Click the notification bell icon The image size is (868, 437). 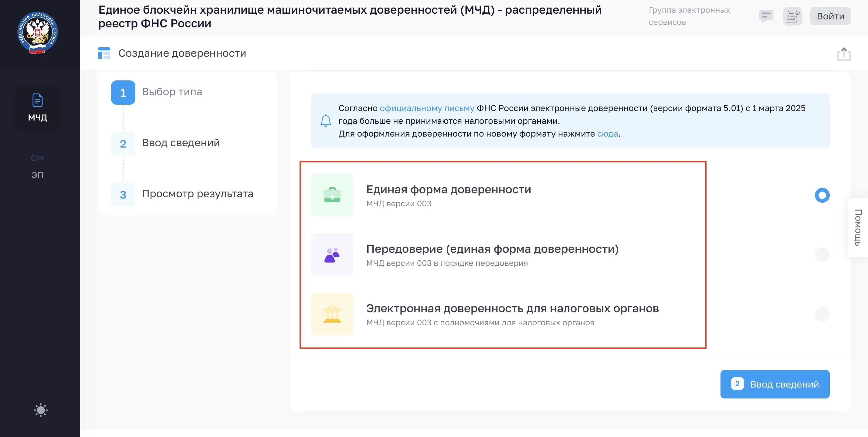325,120
